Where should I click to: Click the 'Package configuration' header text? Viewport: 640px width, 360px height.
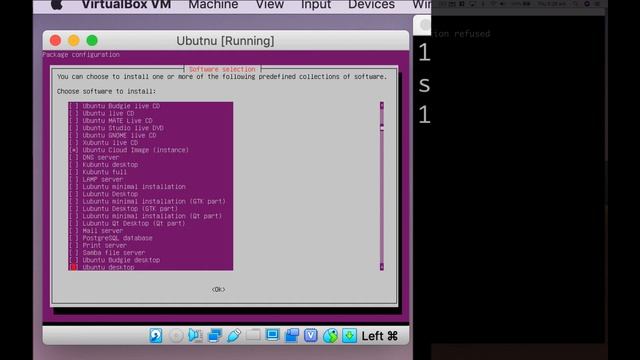[x=81, y=55]
